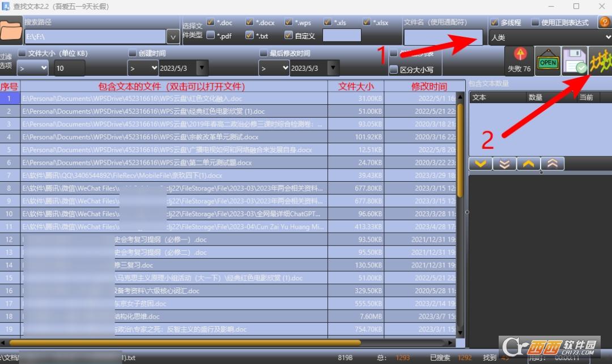
Task: Expand the 人类 search text dropdown
Action: 607,37
